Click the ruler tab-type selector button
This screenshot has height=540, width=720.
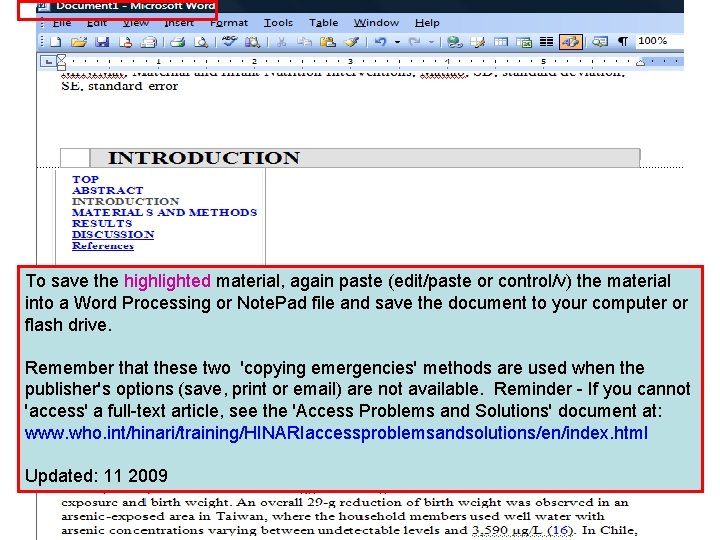[47, 61]
